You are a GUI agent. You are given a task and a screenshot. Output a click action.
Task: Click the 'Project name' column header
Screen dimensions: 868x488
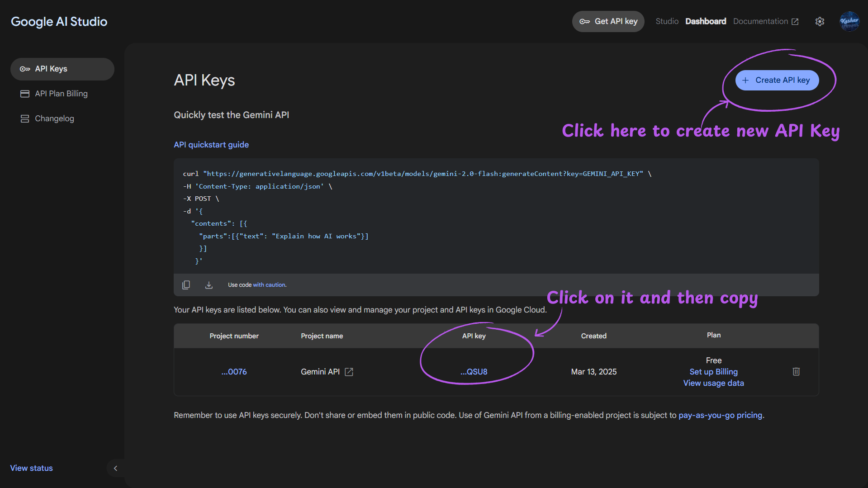click(x=322, y=336)
